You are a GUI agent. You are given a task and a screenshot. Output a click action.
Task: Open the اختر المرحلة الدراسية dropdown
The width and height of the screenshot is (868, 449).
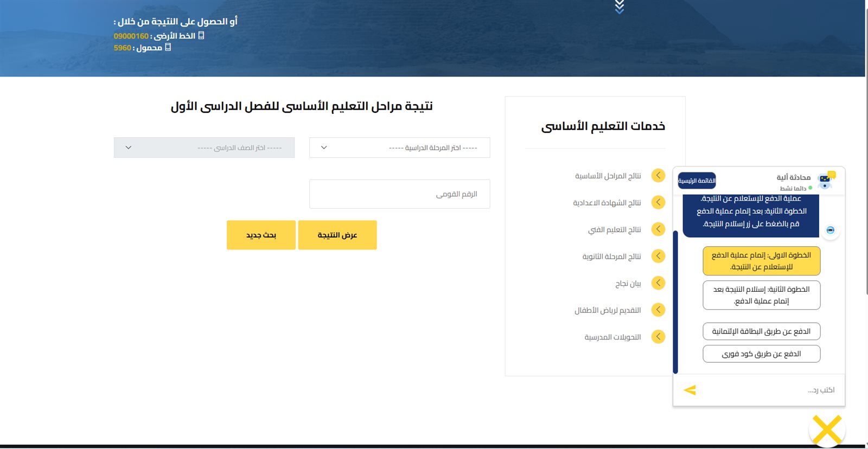point(399,147)
